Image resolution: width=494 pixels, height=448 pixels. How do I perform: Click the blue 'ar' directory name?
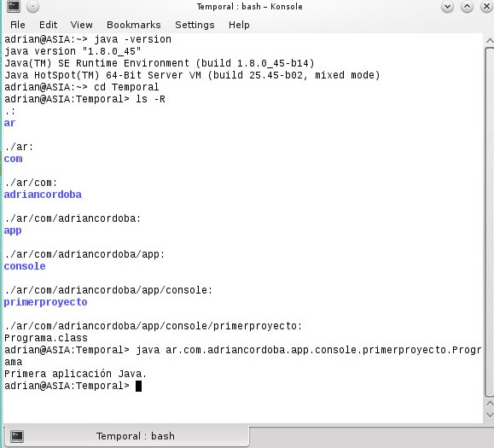tap(9, 123)
